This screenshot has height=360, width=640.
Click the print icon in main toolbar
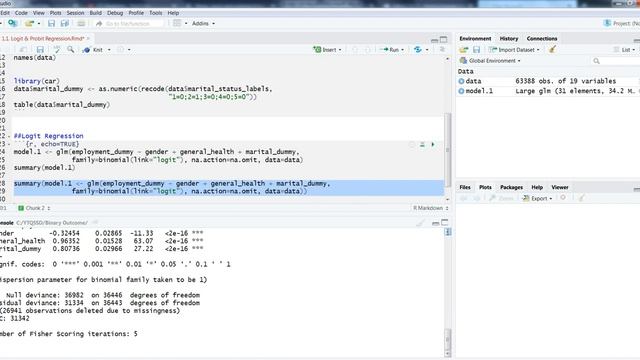(x=81, y=23)
